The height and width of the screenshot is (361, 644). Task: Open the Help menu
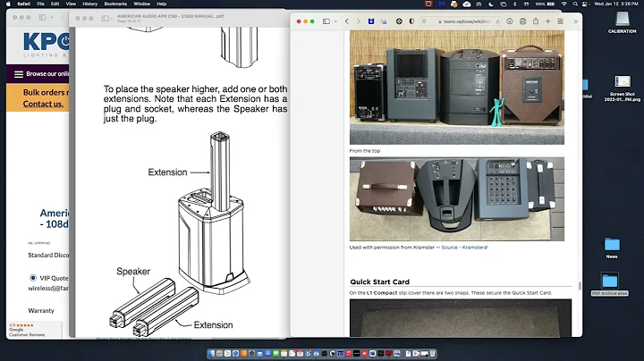point(161,4)
